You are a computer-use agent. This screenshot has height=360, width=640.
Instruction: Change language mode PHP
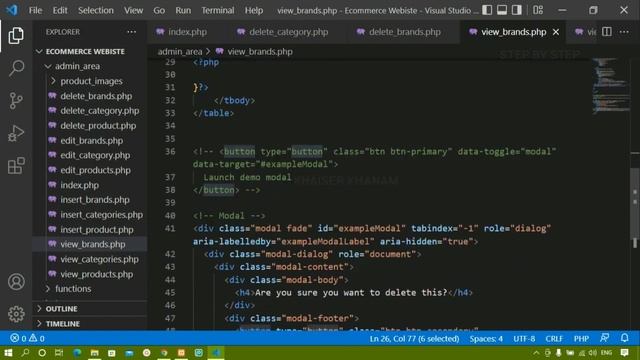click(581, 338)
